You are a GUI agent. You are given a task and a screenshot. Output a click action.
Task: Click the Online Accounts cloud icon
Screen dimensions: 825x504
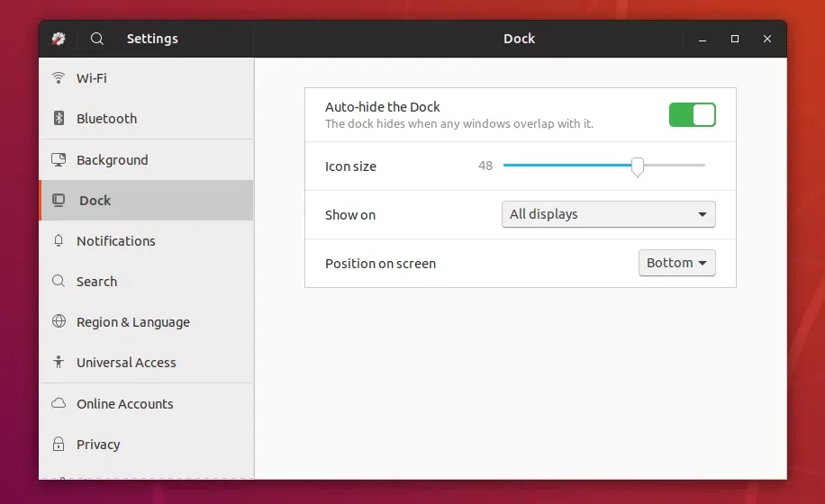click(x=59, y=404)
